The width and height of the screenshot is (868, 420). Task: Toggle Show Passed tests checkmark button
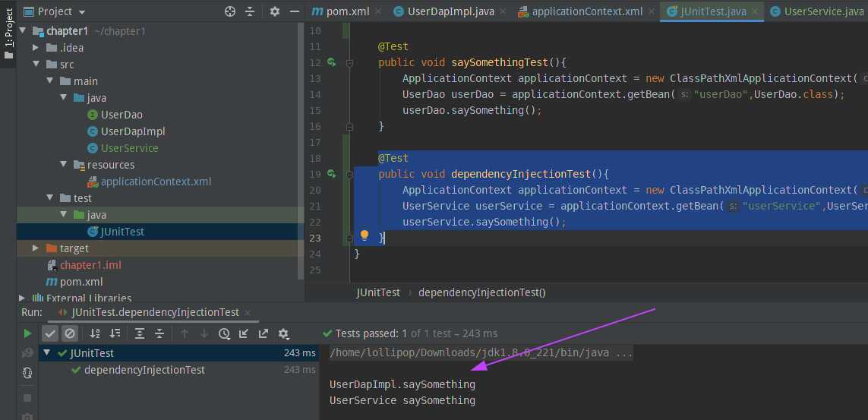pyautogui.click(x=50, y=333)
